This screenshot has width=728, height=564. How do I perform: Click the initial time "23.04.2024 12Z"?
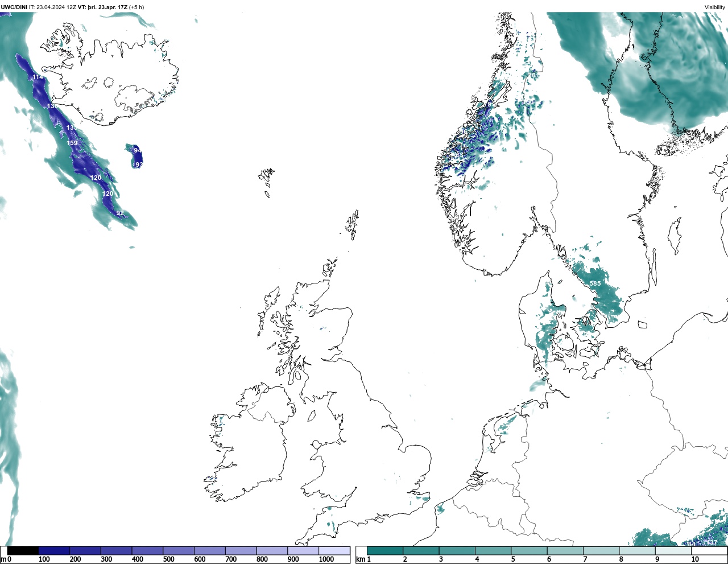[x=56, y=7]
